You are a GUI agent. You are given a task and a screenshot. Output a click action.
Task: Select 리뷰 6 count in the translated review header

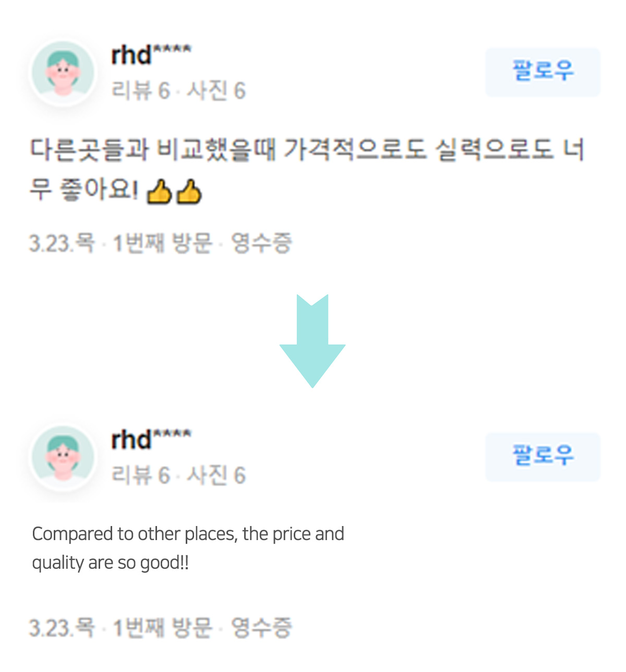pos(141,475)
